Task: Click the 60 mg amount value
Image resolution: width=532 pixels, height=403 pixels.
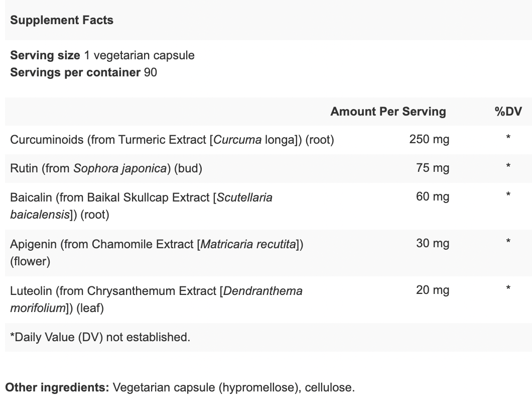Action: click(x=433, y=196)
